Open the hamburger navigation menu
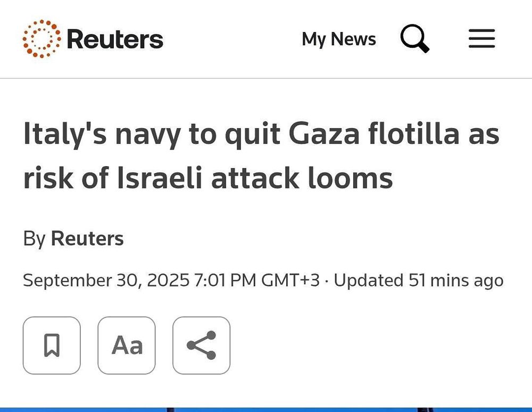The image size is (532, 412). (x=481, y=39)
